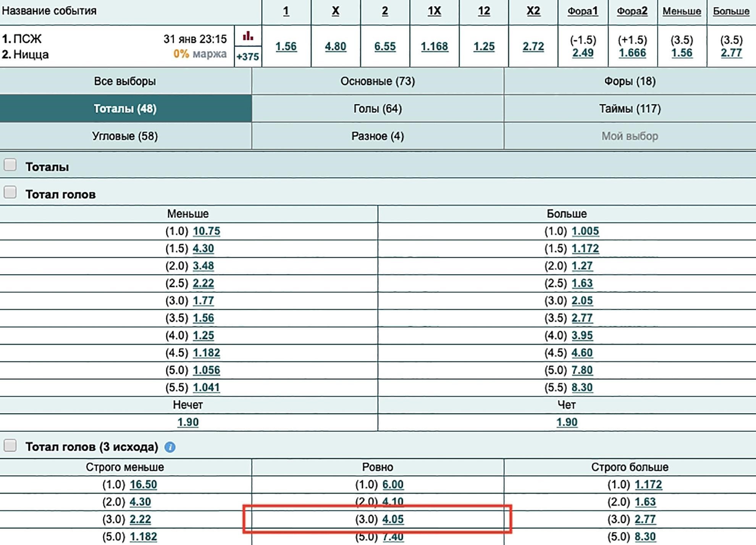The image size is (756, 545).
Task: Select over 2.5 total odds 1.63
Action: click(582, 283)
